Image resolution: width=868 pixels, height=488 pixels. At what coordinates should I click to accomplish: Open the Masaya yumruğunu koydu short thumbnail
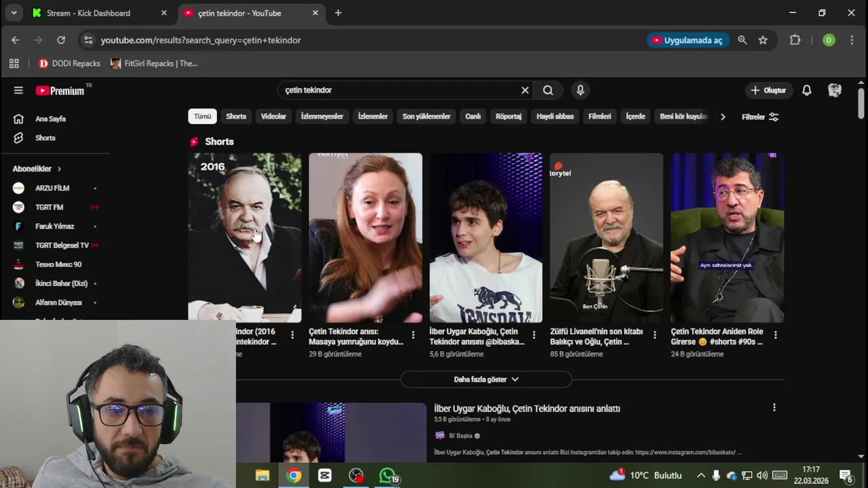[366, 237]
